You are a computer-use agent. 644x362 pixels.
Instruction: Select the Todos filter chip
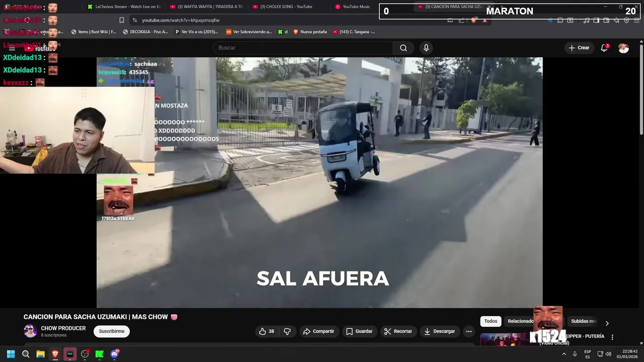click(491, 321)
